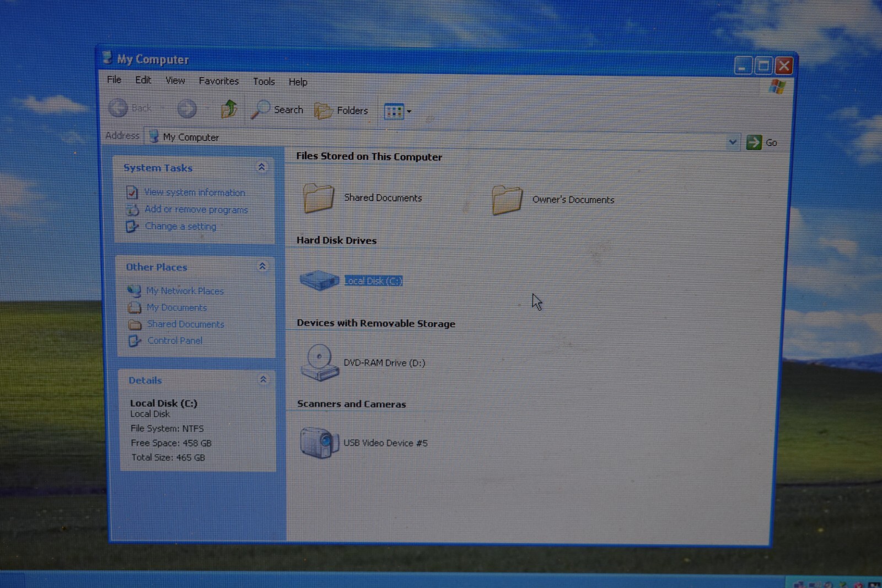Click Change a setting link
The height and width of the screenshot is (588, 882).
point(180,226)
